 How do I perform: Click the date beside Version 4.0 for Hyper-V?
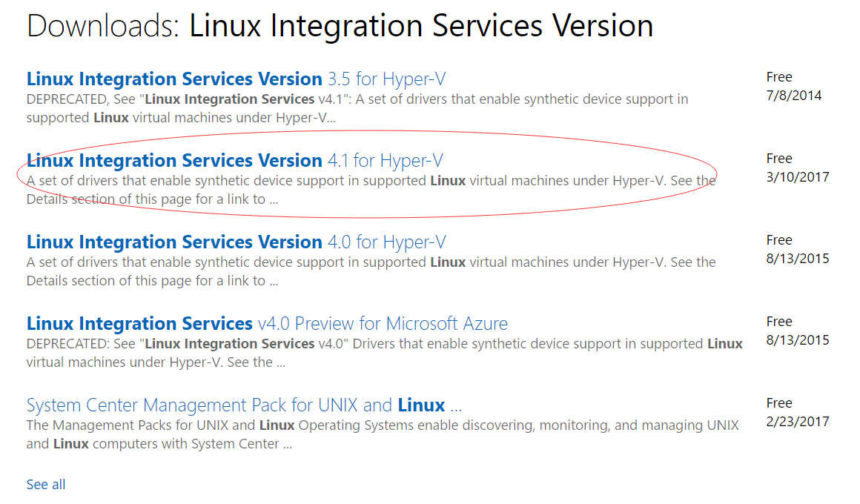click(798, 259)
